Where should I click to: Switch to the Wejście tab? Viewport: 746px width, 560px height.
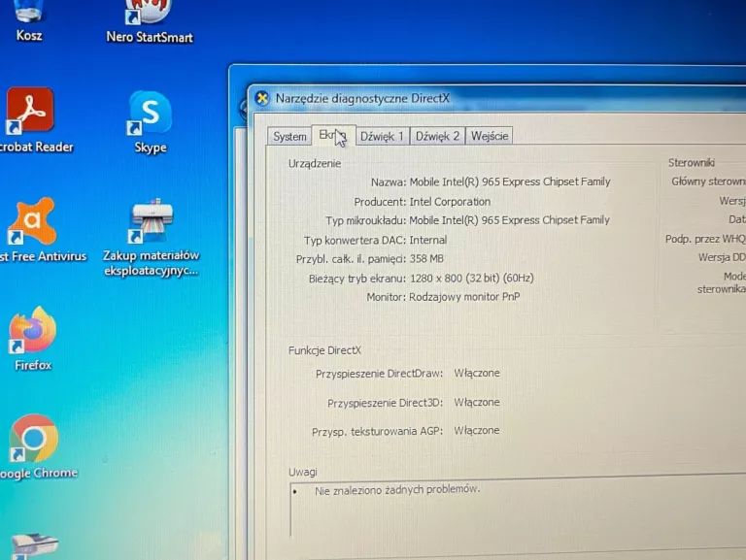click(x=490, y=136)
